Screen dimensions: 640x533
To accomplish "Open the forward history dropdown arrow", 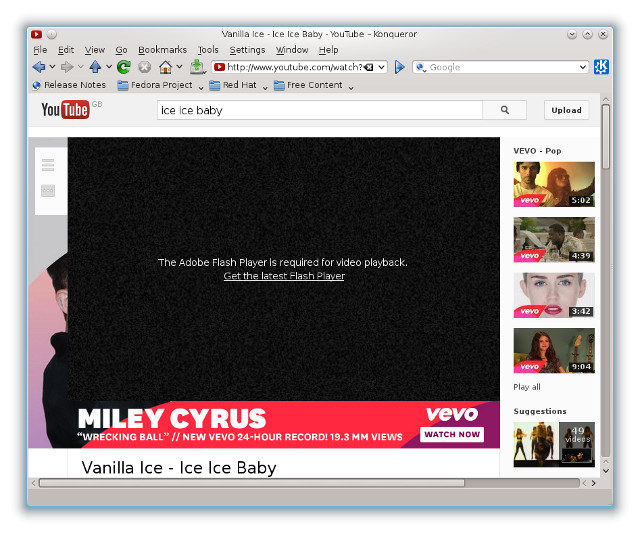I will (80, 67).
